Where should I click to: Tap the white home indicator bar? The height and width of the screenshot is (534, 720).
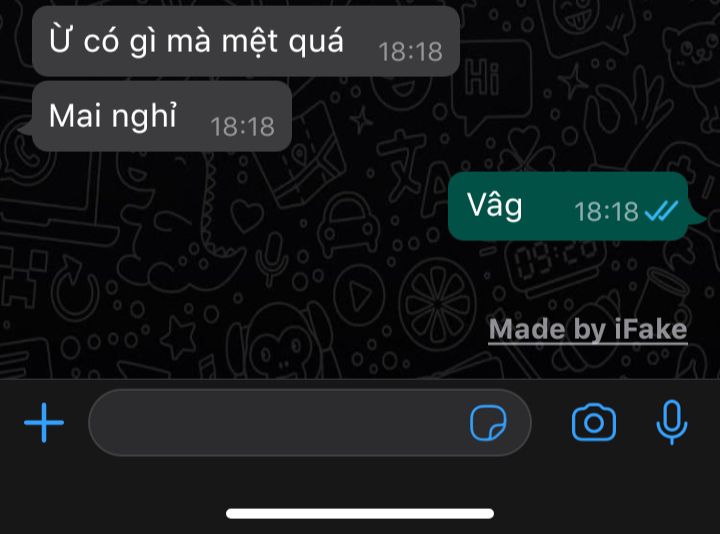(x=360, y=513)
